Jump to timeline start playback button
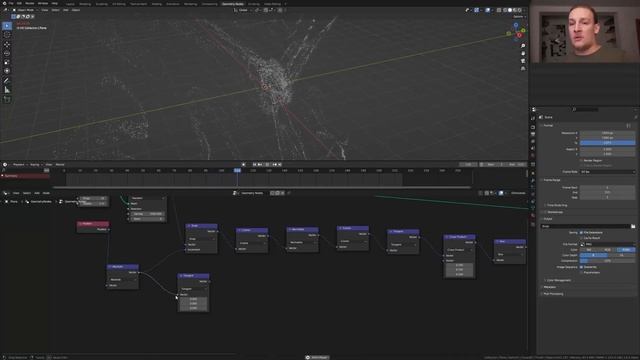640x360 pixels. [x=254, y=164]
